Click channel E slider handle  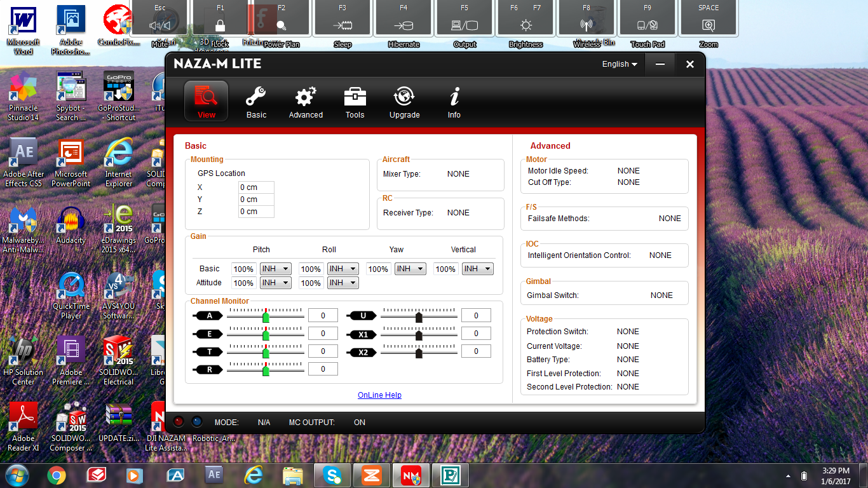266,335
